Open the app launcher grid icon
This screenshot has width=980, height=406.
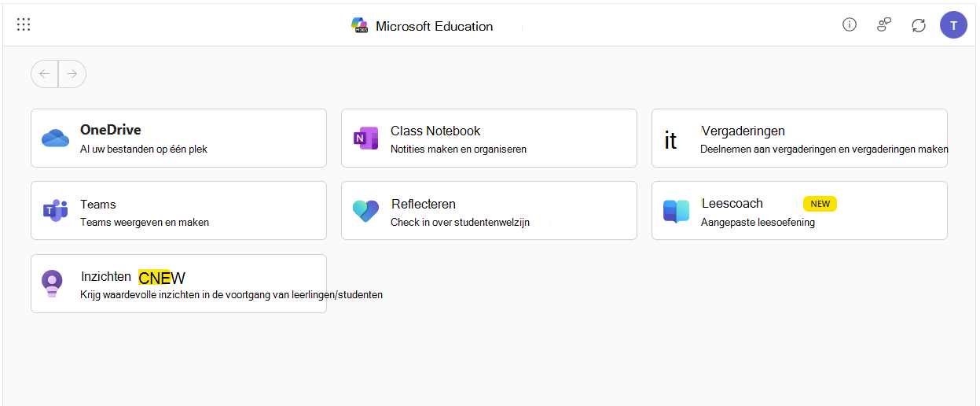coord(24,24)
